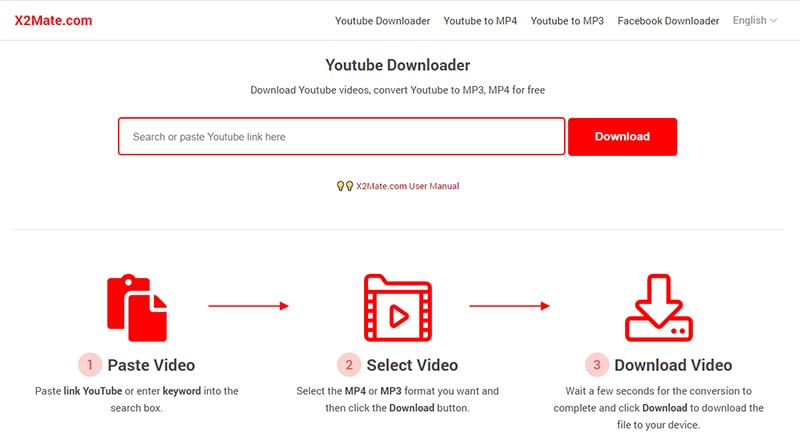The width and height of the screenshot is (800, 444).
Task: Click the Download Video step heading
Action: click(672, 365)
